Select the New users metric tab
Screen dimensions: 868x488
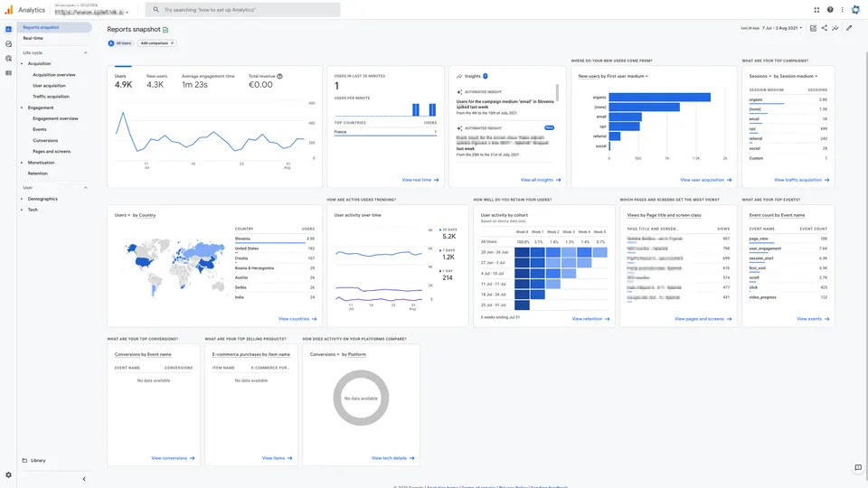coord(156,81)
